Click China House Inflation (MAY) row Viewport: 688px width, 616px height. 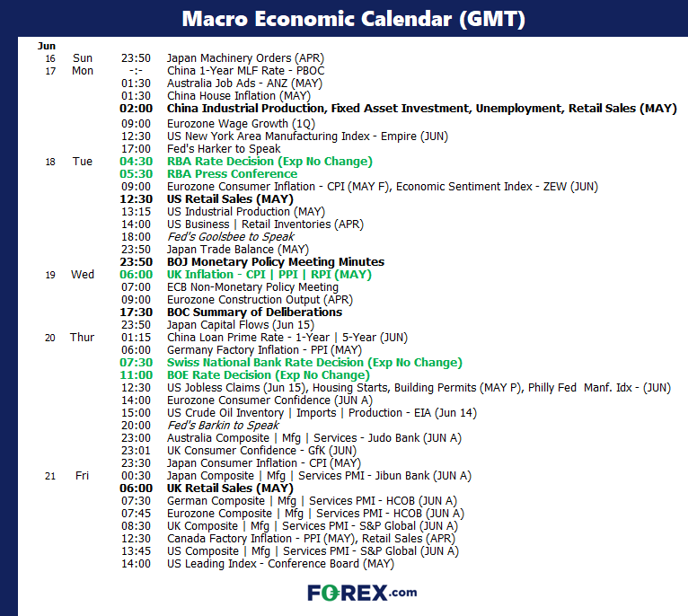(x=239, y=96)
